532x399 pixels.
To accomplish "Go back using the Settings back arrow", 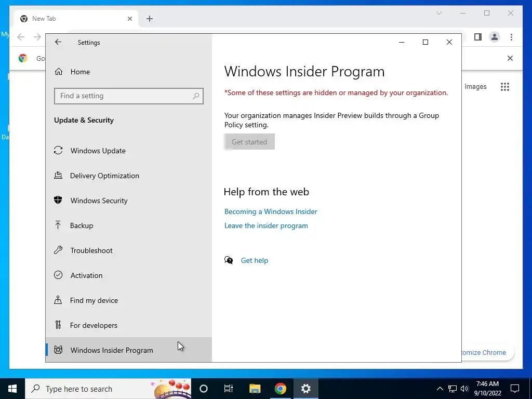I will tap(58, 42).
